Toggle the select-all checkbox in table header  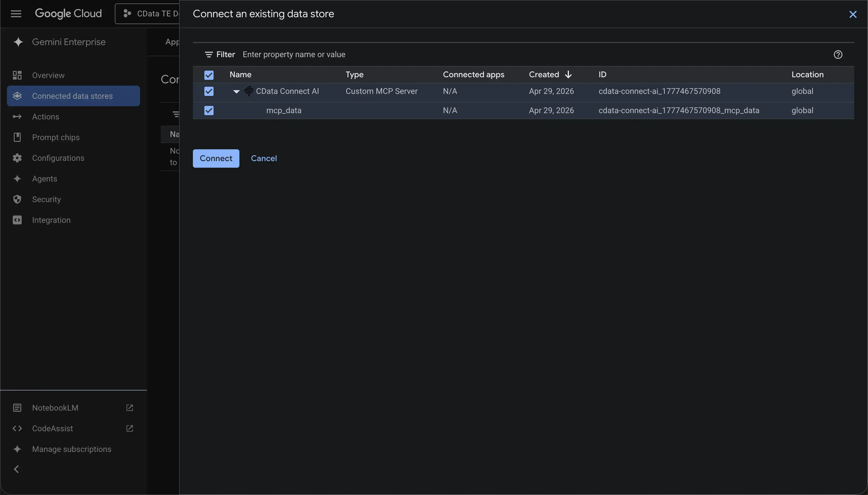coord(209,75)
